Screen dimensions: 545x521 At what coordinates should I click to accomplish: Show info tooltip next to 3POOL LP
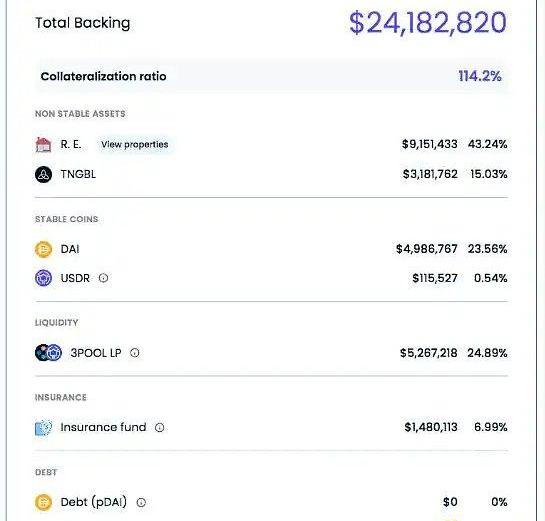[x=135, y=353]
